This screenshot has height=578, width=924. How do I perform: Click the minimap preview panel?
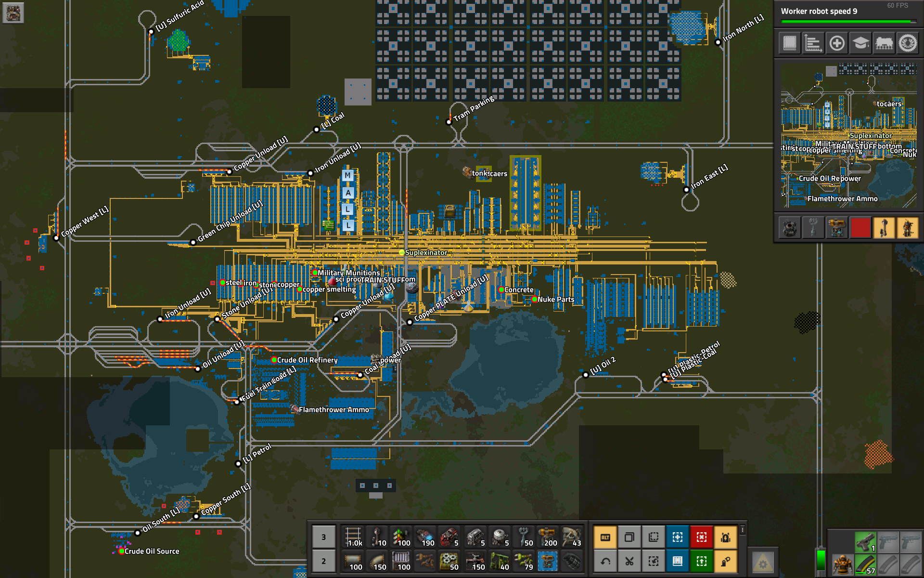pyautogui.click(x=848, y=136)
